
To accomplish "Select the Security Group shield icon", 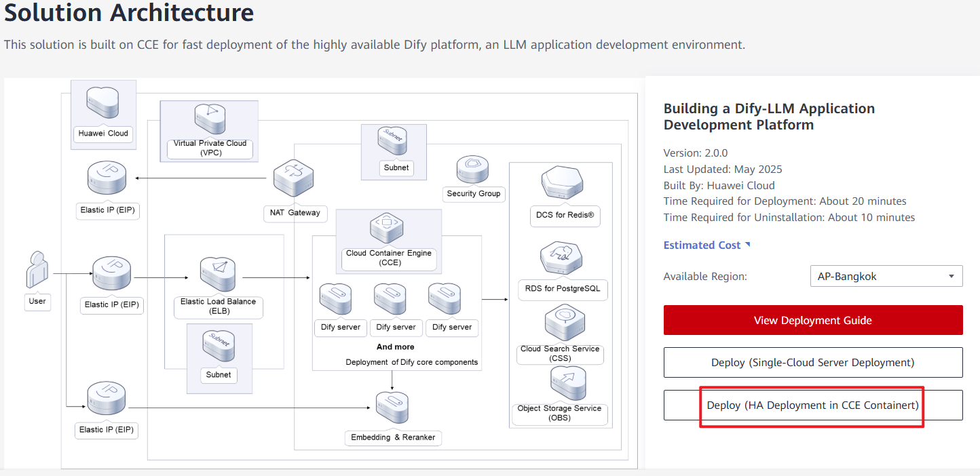I will click(x=473, y=170).
